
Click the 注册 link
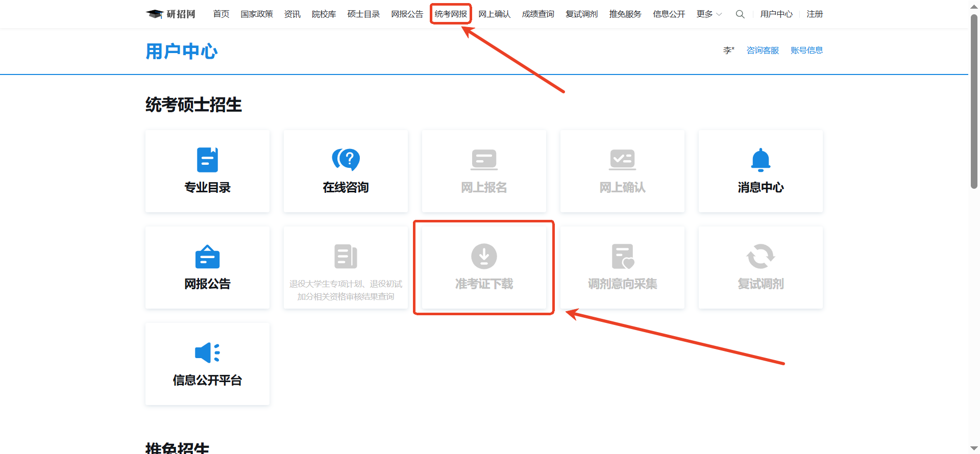[x=815, y=14]
